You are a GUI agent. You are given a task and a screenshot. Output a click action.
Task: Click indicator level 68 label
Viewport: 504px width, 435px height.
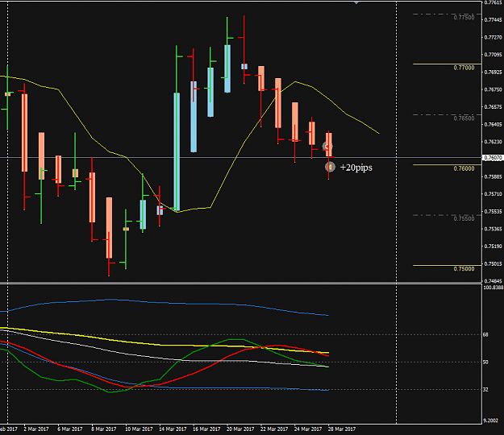[485, 335]
